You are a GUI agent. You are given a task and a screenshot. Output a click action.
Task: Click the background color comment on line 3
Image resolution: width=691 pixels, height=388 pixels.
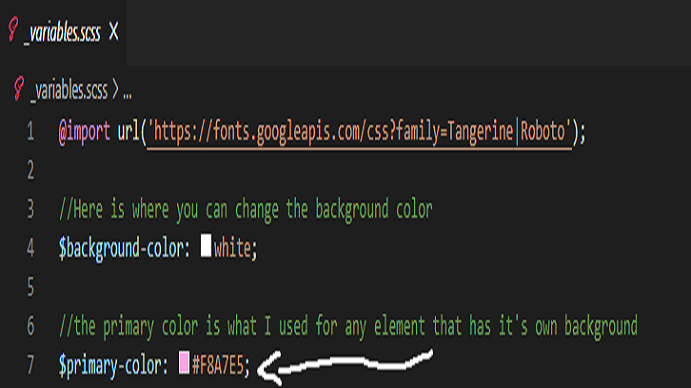pos(245,209)
